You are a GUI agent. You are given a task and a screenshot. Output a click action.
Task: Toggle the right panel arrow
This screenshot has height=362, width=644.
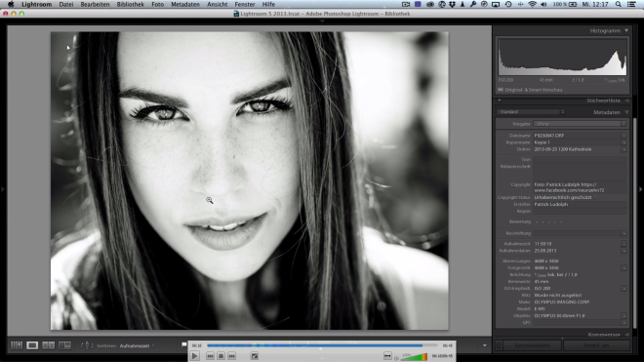[x=641, y=189]
